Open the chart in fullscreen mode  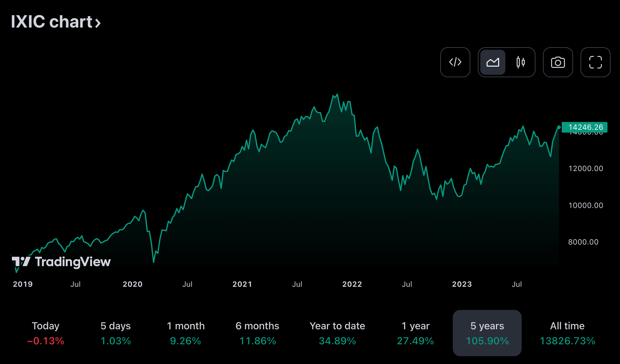(595, 62)
